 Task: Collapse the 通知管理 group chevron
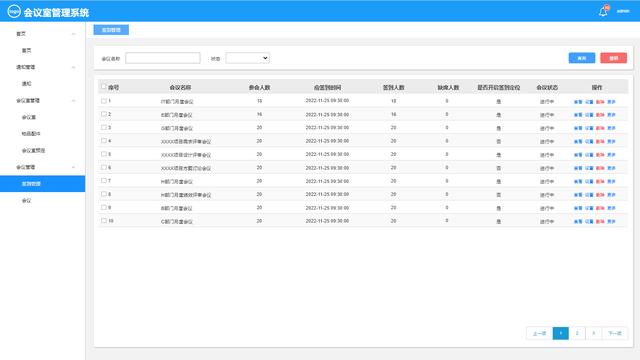73,67
